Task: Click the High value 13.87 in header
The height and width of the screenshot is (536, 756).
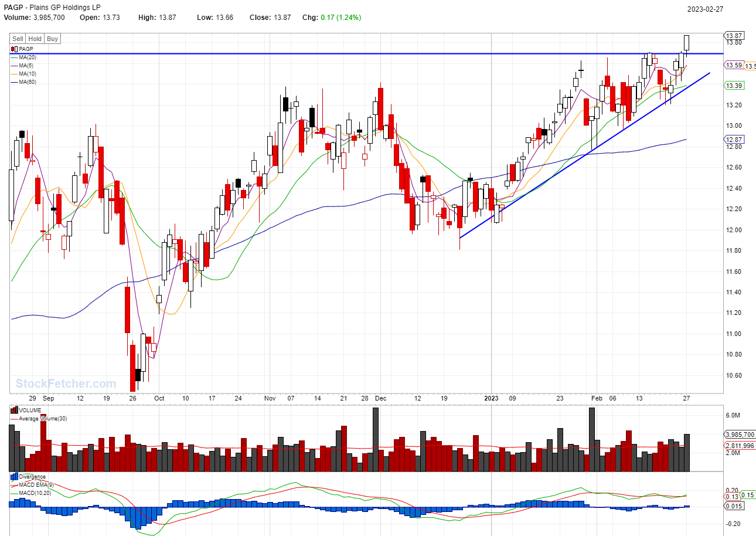Action: 167,18
